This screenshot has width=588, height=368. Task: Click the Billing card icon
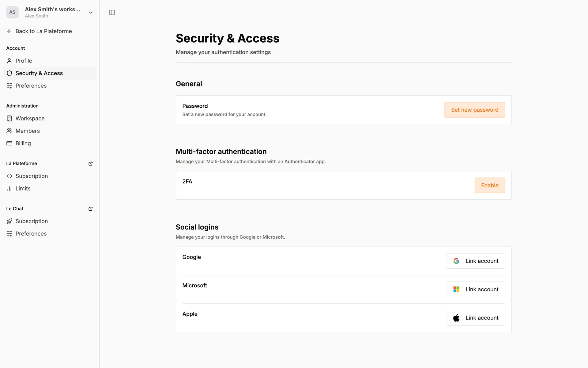tap(9, 143)
